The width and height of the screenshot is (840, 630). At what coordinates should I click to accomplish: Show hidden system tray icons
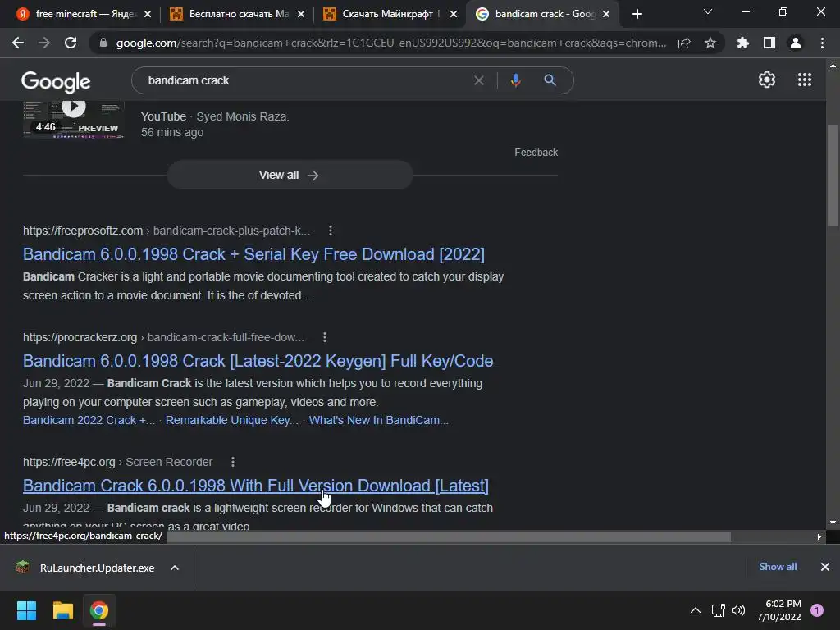(x=696, y=610)
